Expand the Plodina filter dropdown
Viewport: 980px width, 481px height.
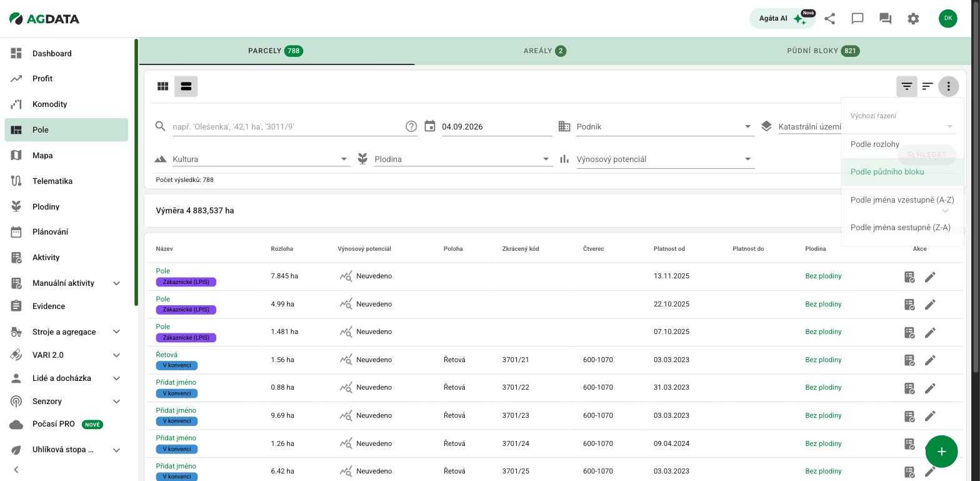(x=464, y=159)
